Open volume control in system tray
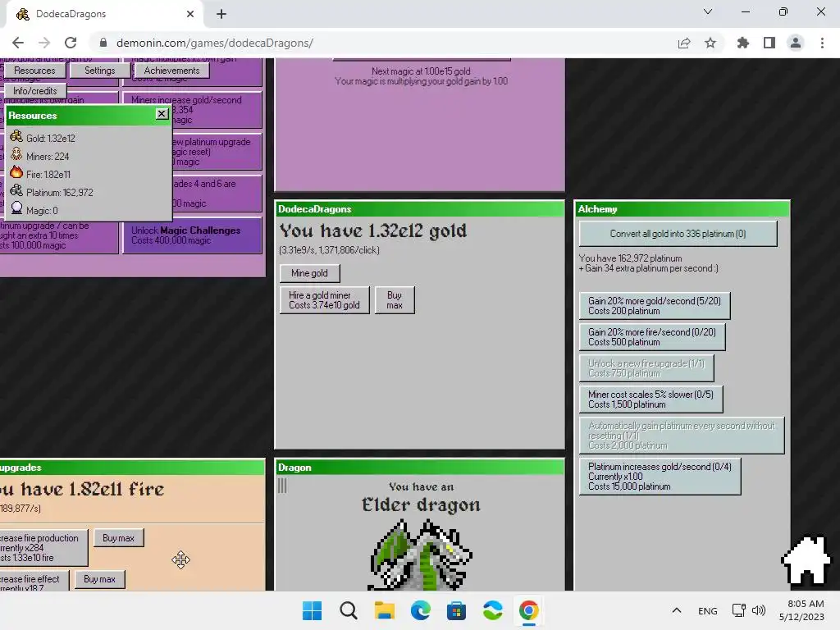Image resolution: width=840 pixels, height=630 pixels. [759, 610]
